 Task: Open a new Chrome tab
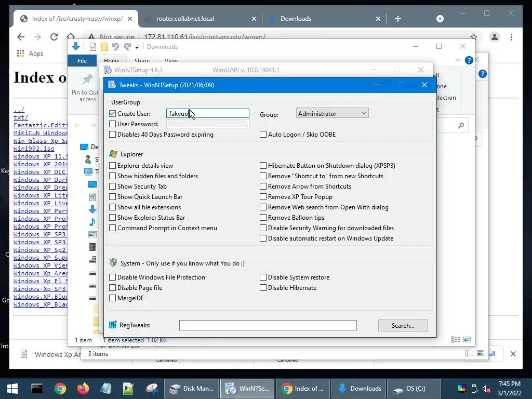pos(398,19)
